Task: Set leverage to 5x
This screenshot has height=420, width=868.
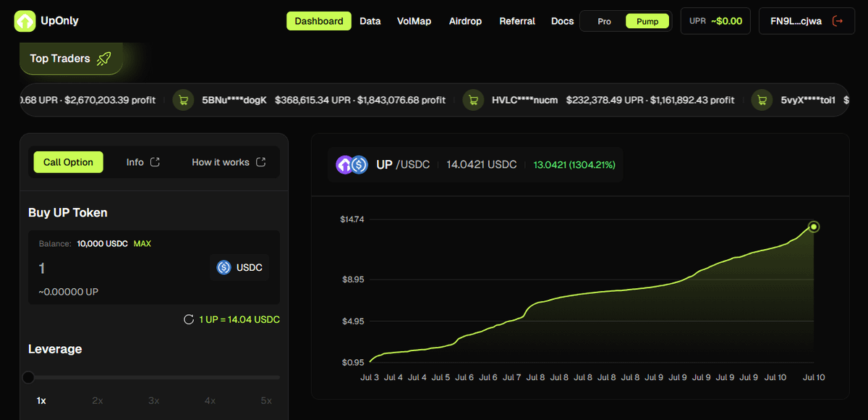Action: pyautogui.click(x=266, y=400)
